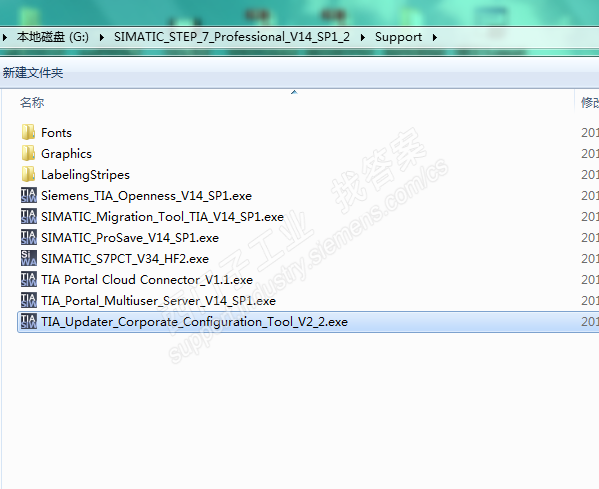599x489 pixels.
Task: Select the Fonts folder name
Action: pos(56,133)
